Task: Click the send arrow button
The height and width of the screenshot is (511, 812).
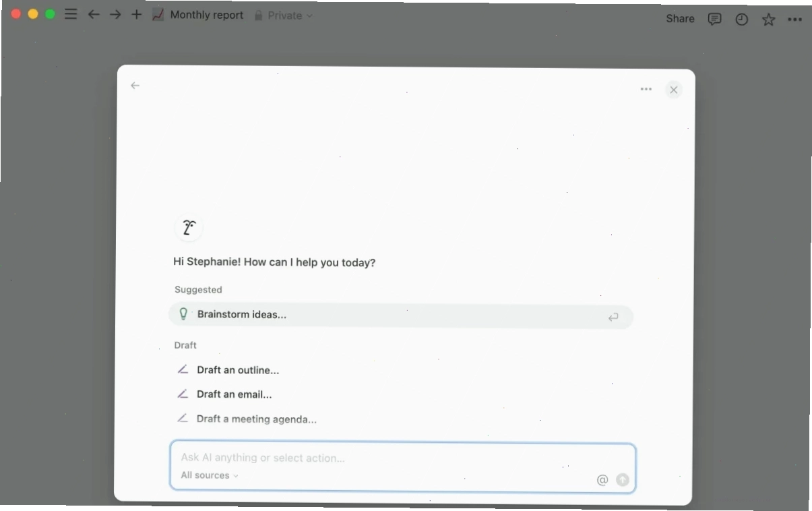Action: point(623,480)
